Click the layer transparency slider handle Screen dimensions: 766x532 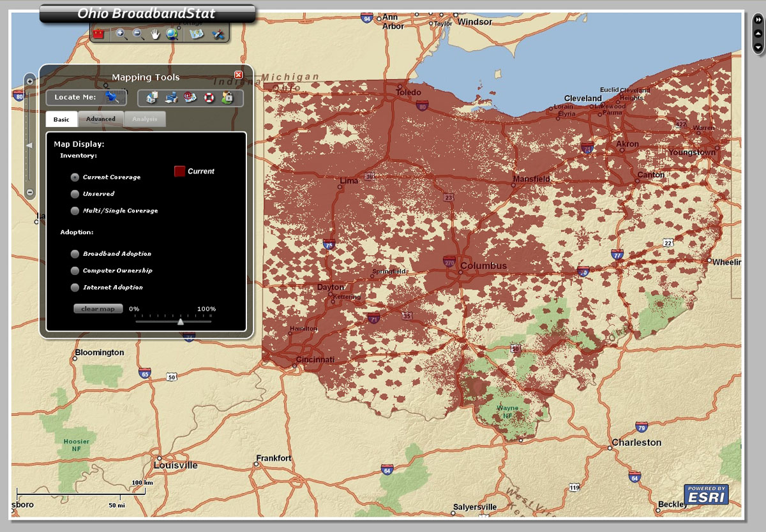point(181,321)
